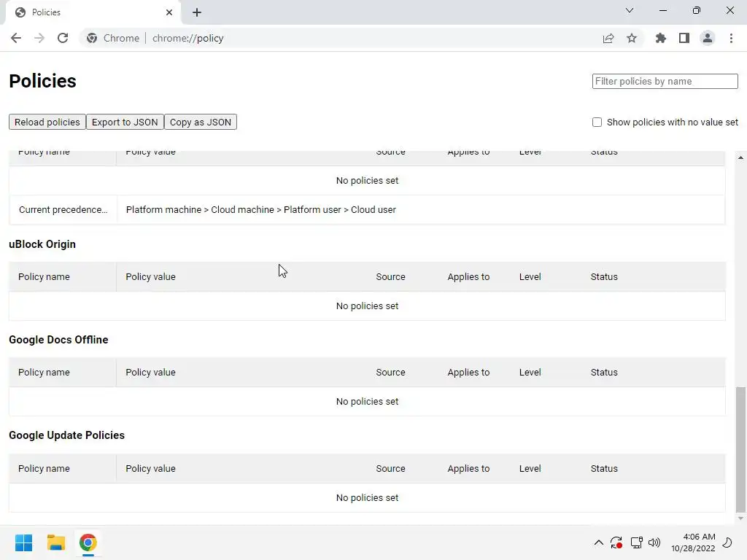
Task: Select the Policies browser tab
Action: point(93,12)
